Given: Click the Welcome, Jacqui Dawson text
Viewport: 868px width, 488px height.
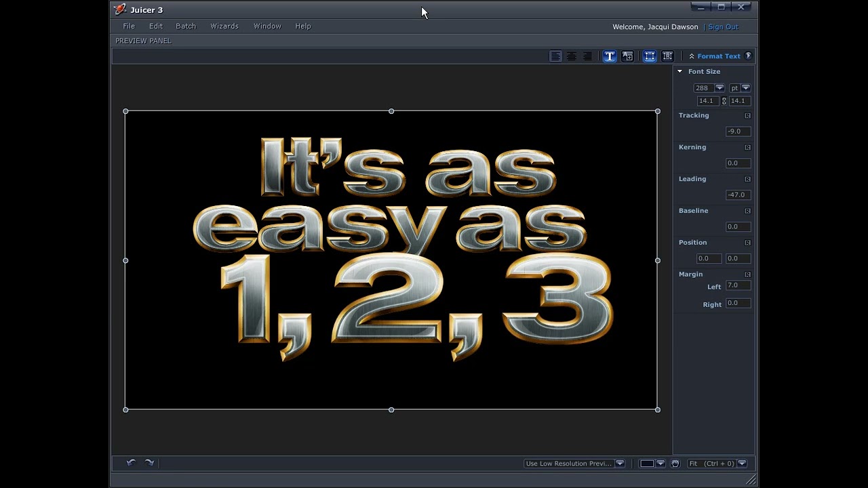Looking at the screenshot, I should coord(655,27).
